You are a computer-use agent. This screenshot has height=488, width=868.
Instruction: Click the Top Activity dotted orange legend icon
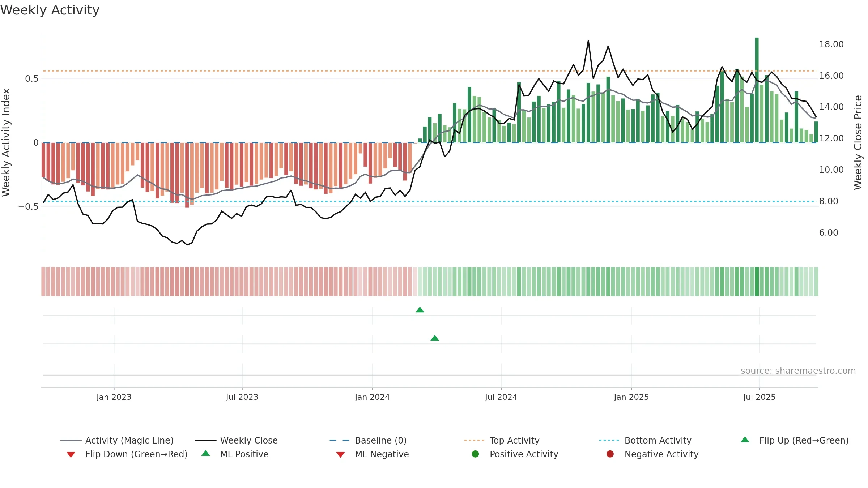click(474, 440)
